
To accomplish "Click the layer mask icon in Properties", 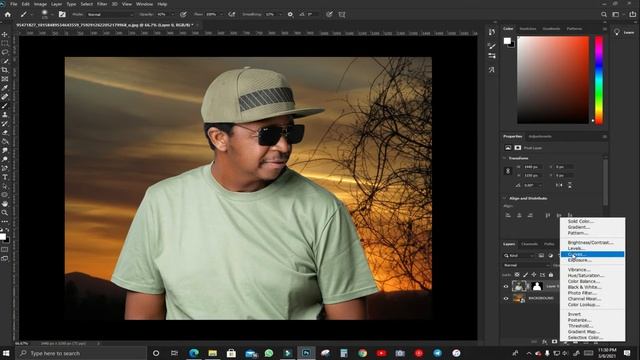I will point(518,148).
